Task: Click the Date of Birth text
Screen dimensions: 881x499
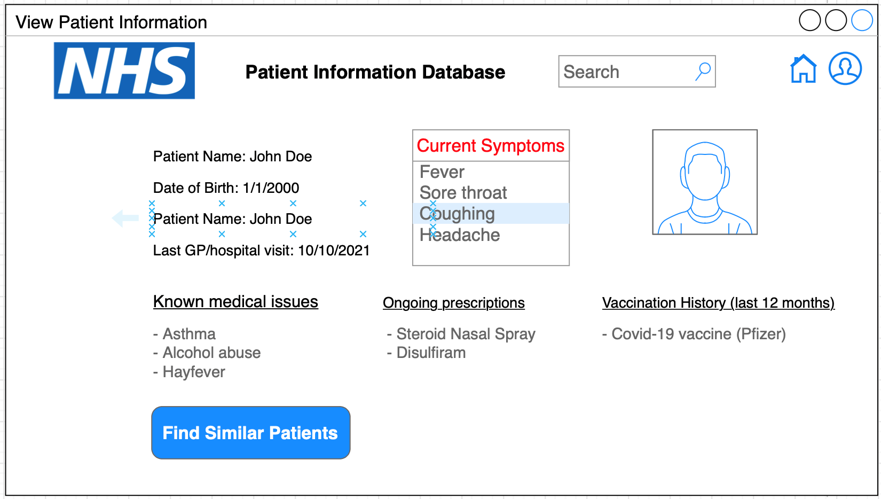Action: [225, 188]
